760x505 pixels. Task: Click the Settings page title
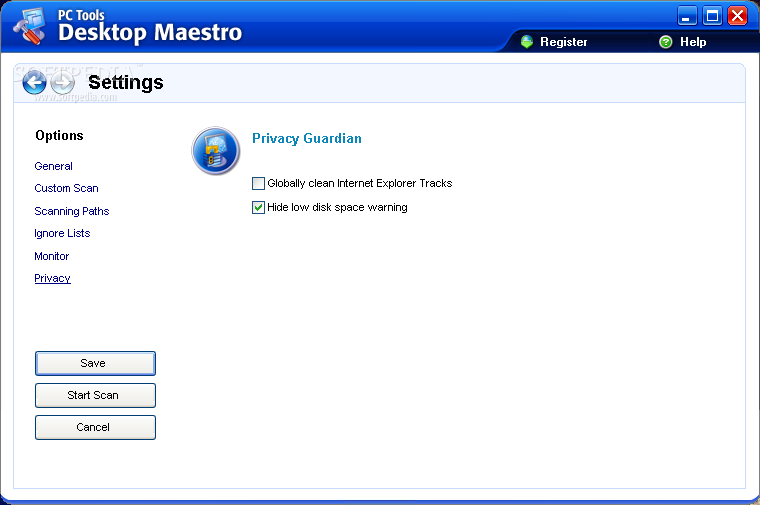pyautogui.click(x=126, y=82)
